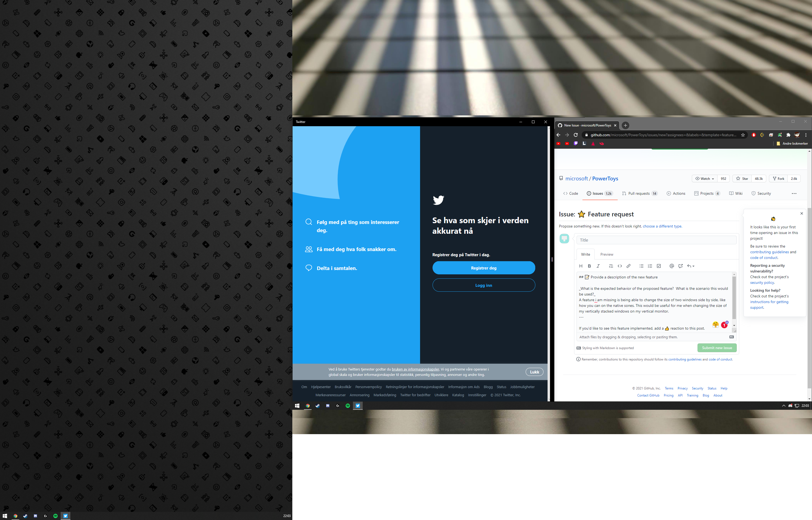Open the Pull requests tab

pos(640,193)
